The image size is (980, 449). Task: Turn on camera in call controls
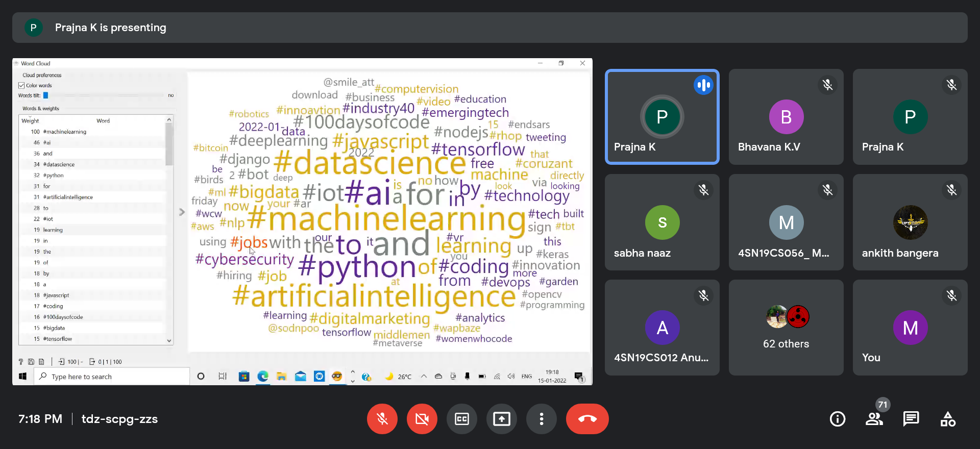[422, 419]
